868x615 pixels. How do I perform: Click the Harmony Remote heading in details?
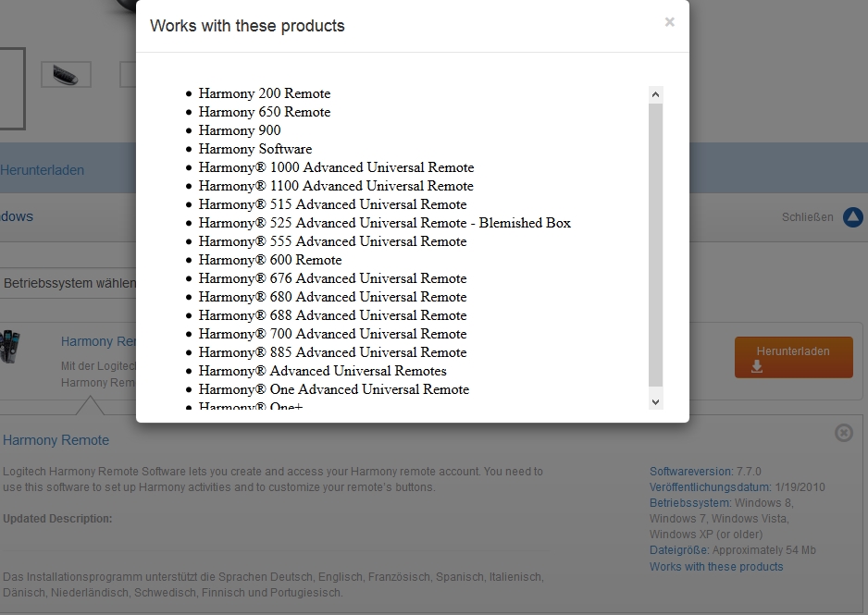(x=56, y=440)
